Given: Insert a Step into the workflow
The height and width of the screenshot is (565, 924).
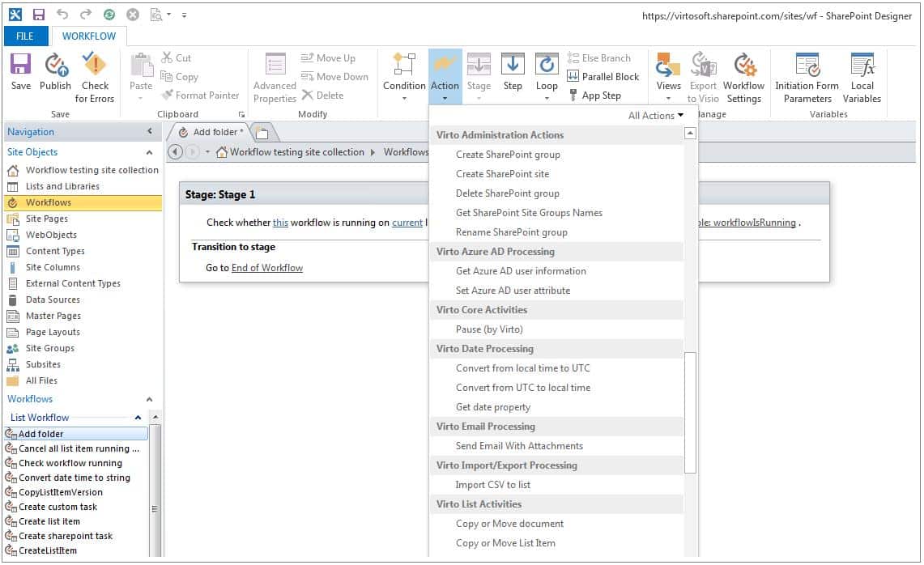Looking at the screenshot, I should (x=513, y=71).
